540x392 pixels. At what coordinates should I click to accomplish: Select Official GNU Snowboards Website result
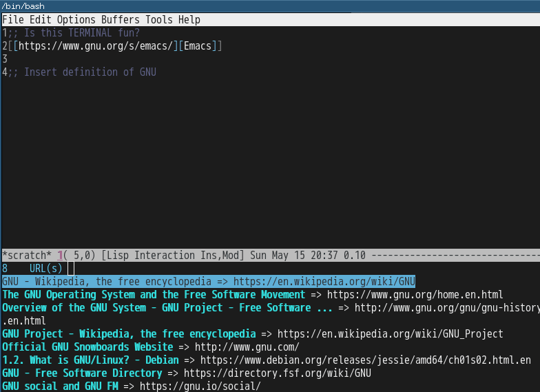click(x=150, y=347)
